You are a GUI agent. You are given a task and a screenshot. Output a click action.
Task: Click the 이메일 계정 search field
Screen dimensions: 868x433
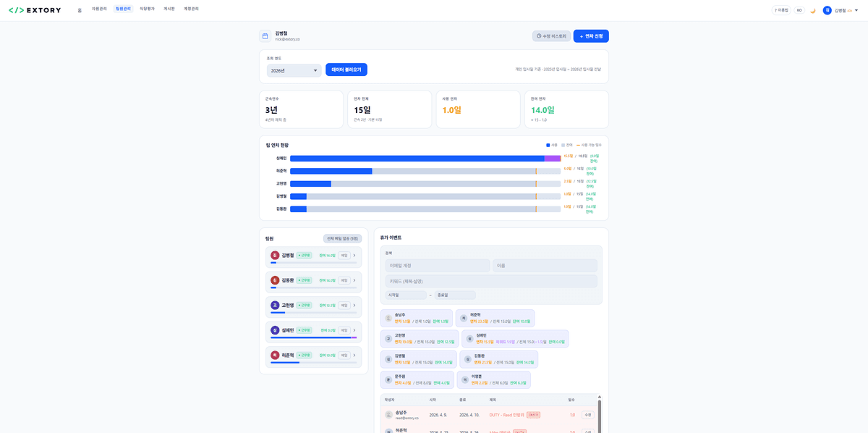tap(437, 266)
